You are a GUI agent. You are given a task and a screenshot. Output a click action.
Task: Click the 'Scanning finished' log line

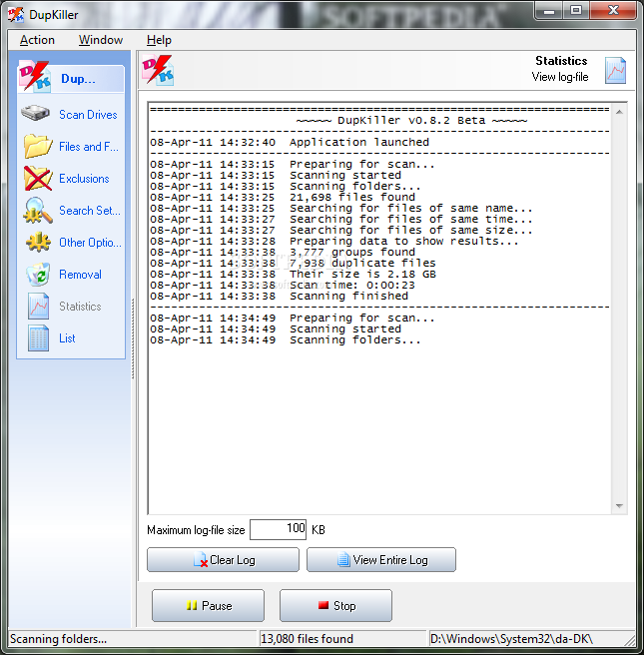click(348, 296)
